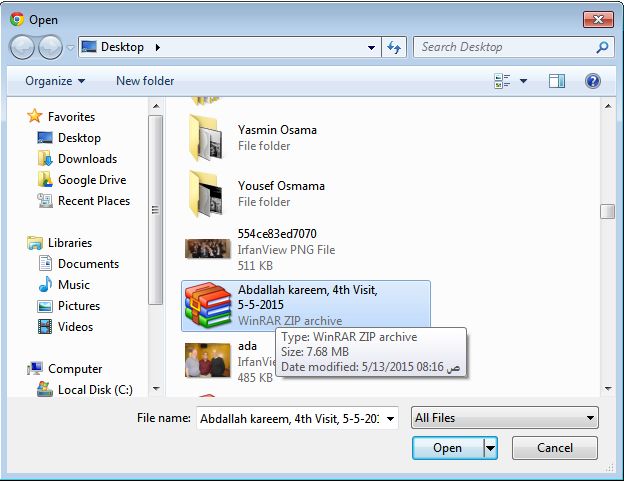
Task: Open the change view options dropdown
Action: [x=523, y=81]
